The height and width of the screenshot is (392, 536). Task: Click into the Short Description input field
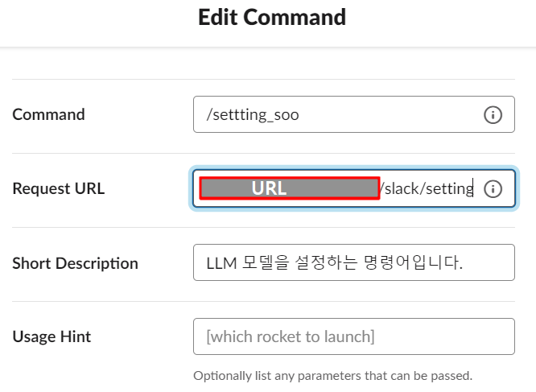point(353,262)
